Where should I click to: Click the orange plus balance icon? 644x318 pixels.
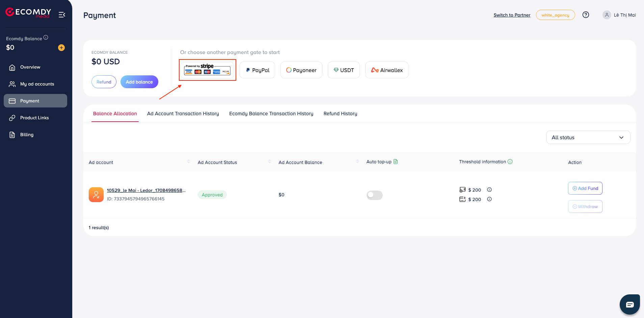click(61, 48)
